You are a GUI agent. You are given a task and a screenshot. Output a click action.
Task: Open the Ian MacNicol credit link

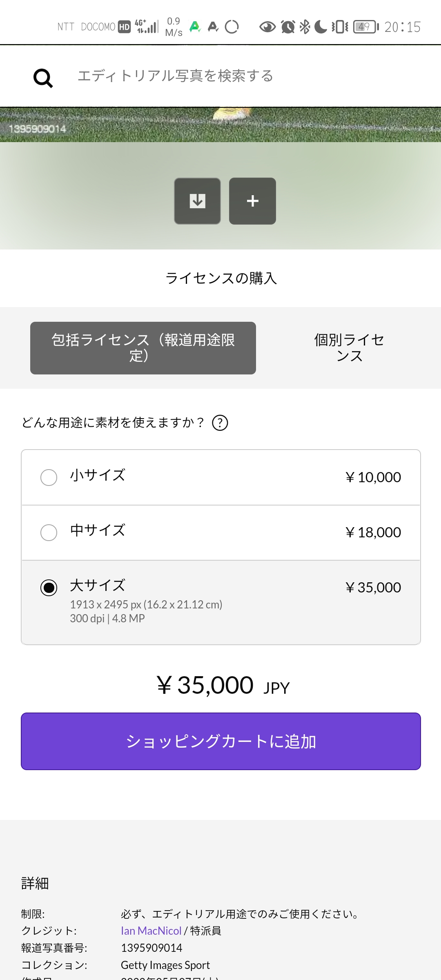pyautogui.click(x=151, y=931)
